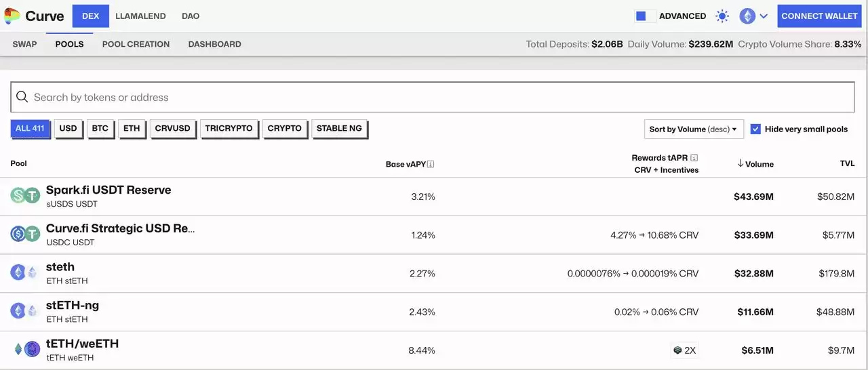868x370 pixels.
Task: Open the Sort by Volume dropdown
Action: pyautogui.click(x=694, y=129)
